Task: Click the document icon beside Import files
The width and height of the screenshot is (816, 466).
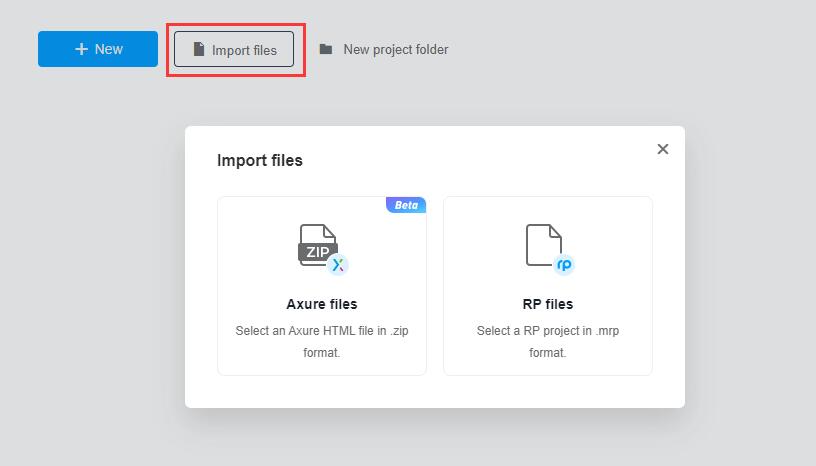Action: click(198, 49)
